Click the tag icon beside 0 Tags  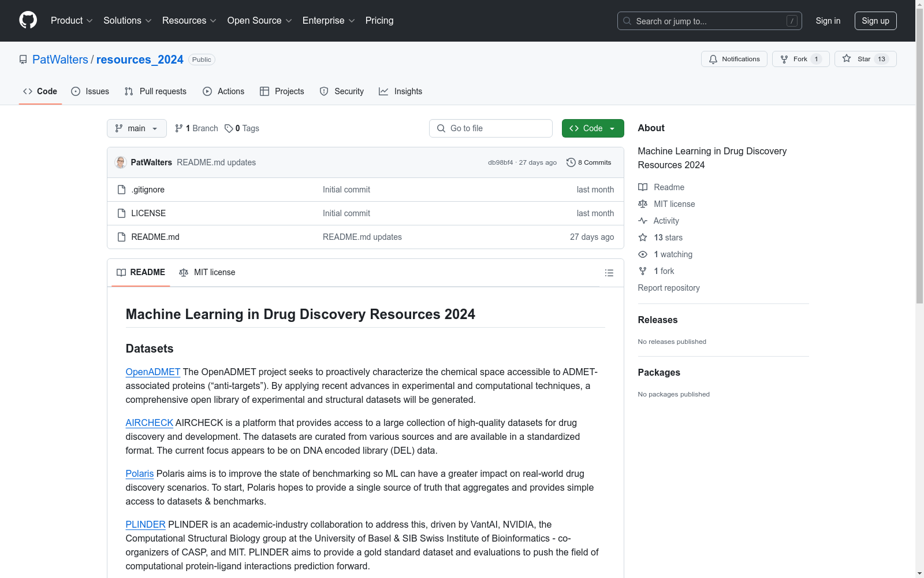tap(229, 128)
